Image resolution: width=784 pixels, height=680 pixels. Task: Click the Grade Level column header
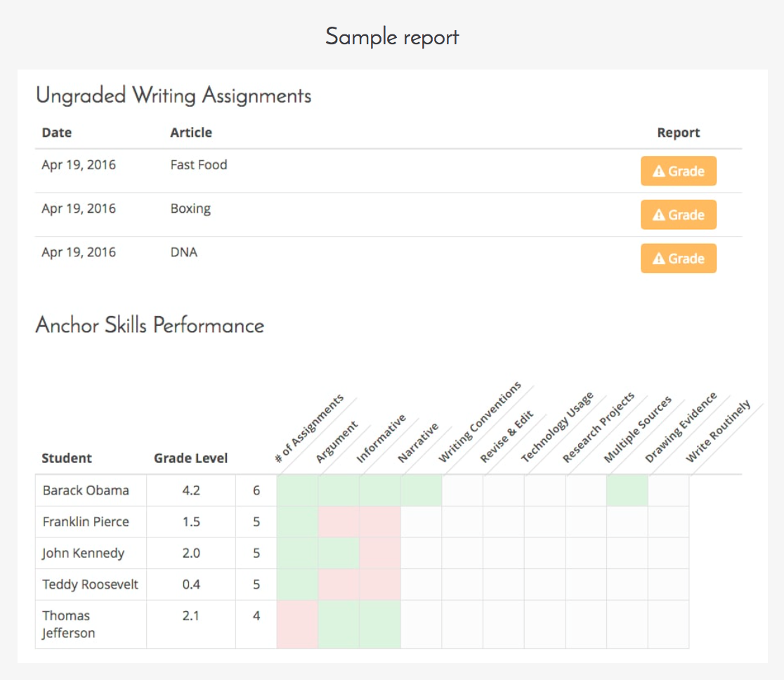click(190, 458)
